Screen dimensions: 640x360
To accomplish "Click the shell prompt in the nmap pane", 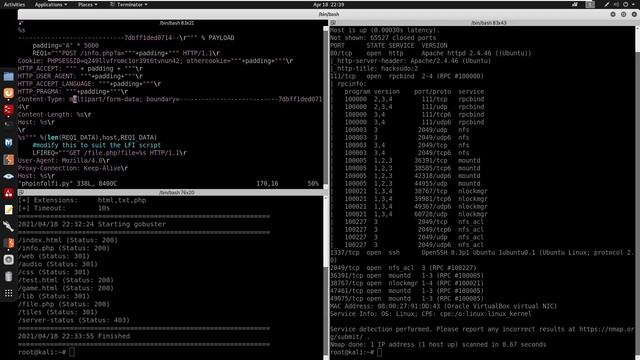I will click(356, 352).
